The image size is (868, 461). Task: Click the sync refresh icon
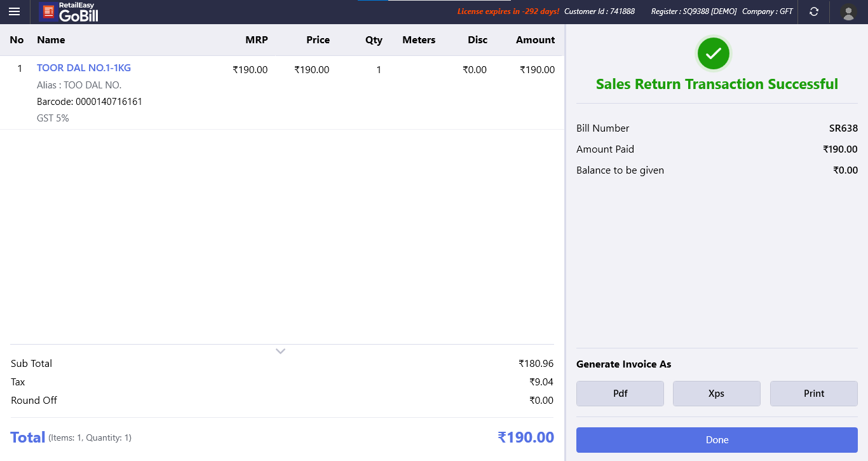(813, 11)
